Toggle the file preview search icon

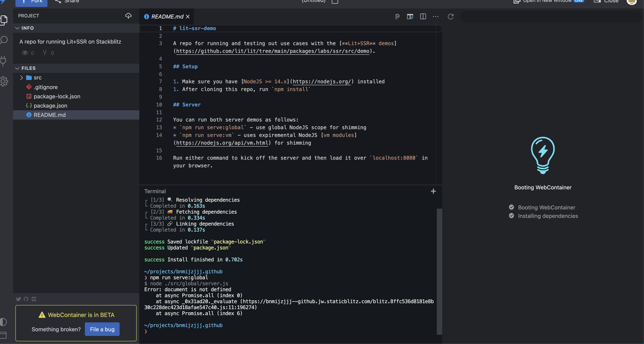click(410, 17)
